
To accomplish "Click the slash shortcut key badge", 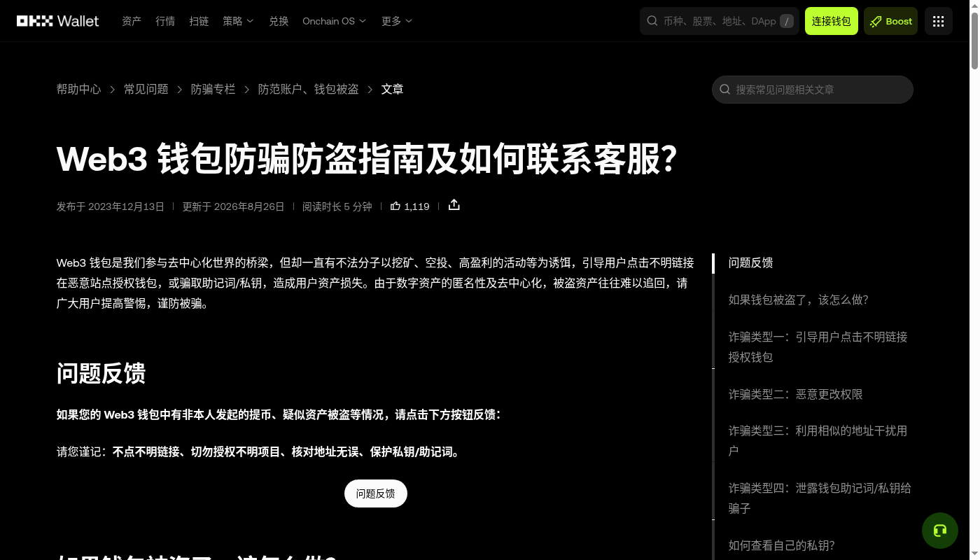I will 787,21.
